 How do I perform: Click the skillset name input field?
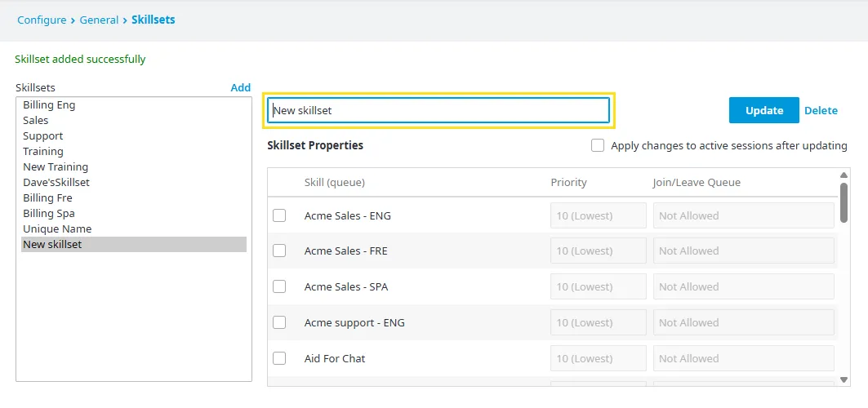(438, 111)
